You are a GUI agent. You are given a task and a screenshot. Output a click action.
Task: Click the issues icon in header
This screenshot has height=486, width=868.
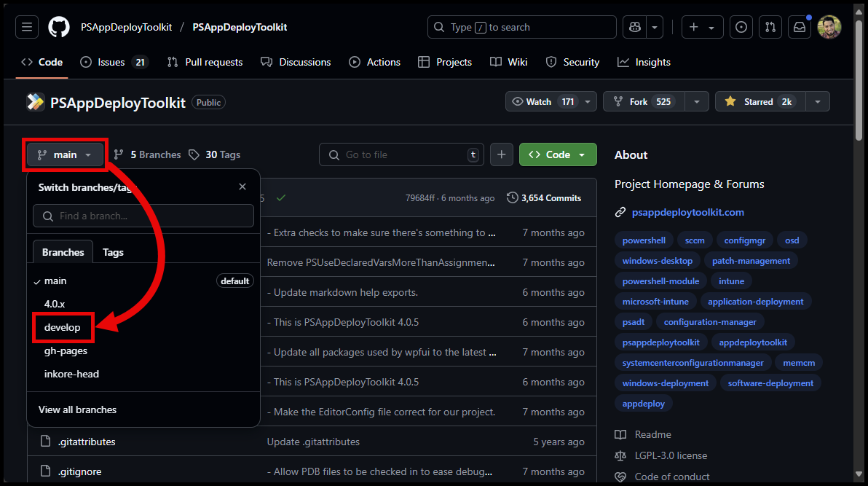coord(741,27)
